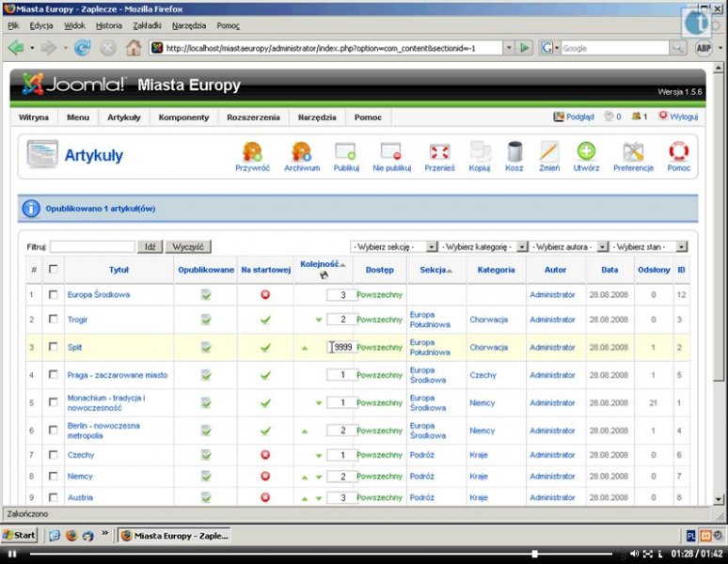
Task: Toggle the select-all checkbox in table header
Action: click(54, 270)
